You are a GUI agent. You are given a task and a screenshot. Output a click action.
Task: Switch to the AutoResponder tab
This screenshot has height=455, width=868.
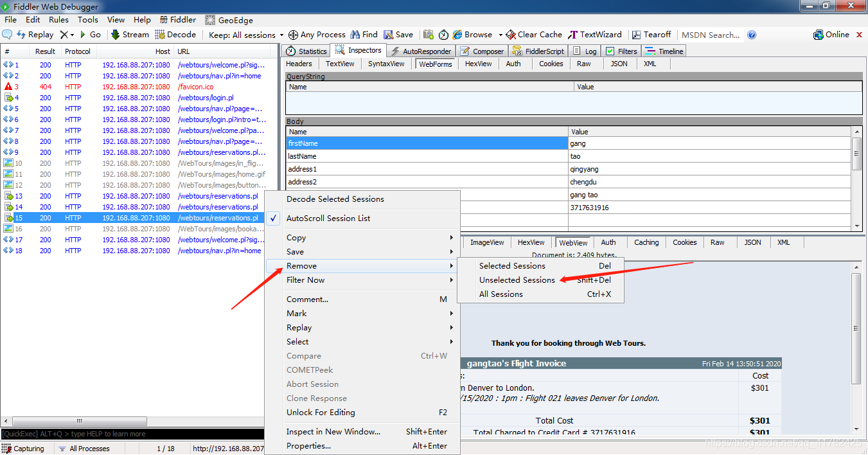pos(420,51)
